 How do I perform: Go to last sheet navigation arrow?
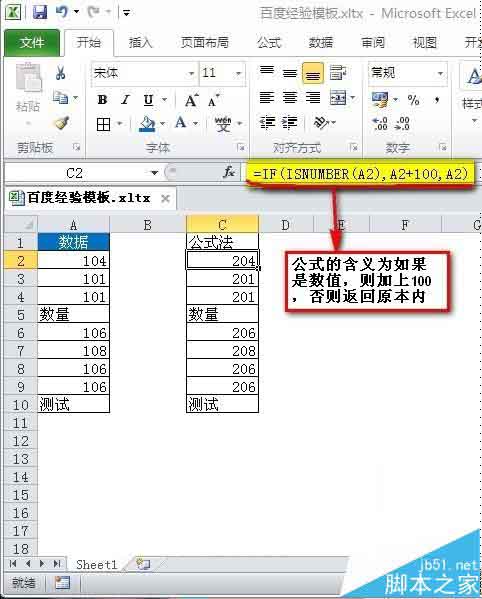[x=57, y=563]
